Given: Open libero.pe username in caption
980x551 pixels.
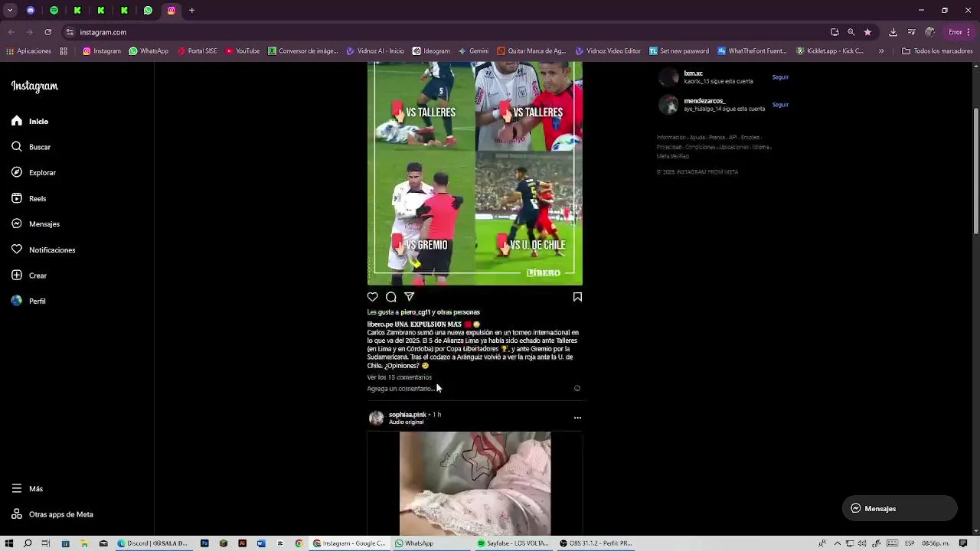Looking at the screenshot, I should 380,324.
